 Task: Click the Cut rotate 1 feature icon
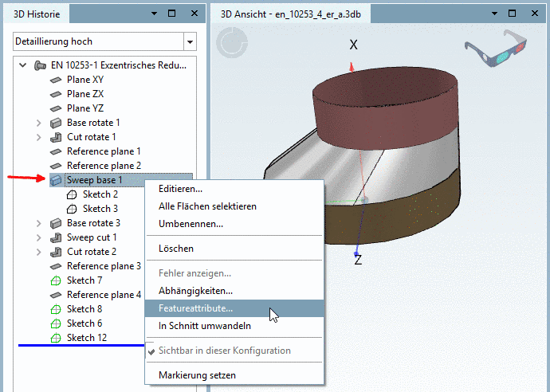coord(56,138)
